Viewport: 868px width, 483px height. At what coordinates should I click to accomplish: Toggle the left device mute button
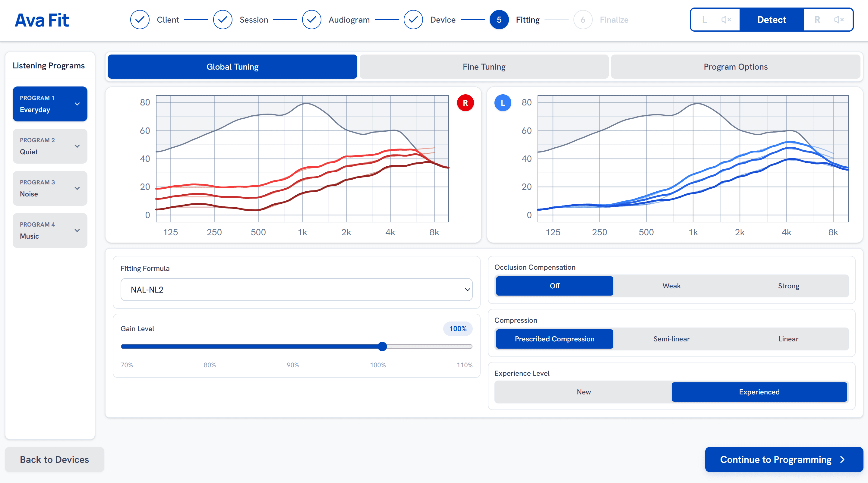(x=726, y=20)
